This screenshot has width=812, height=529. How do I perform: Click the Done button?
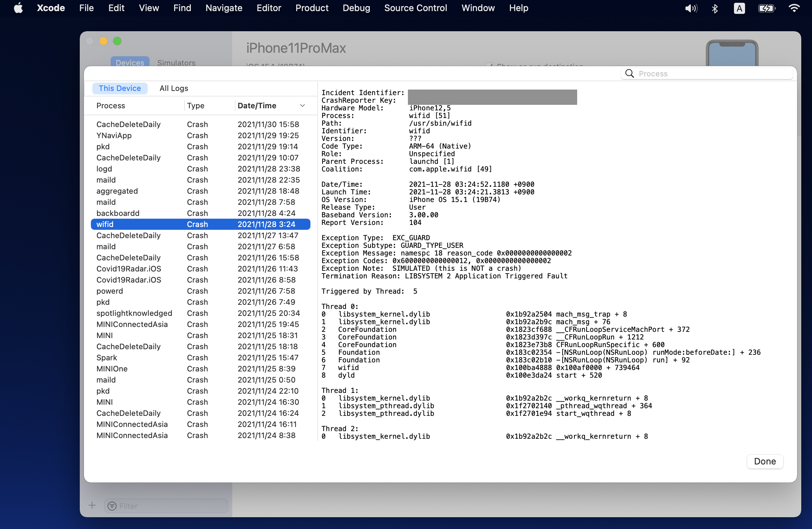764,461
